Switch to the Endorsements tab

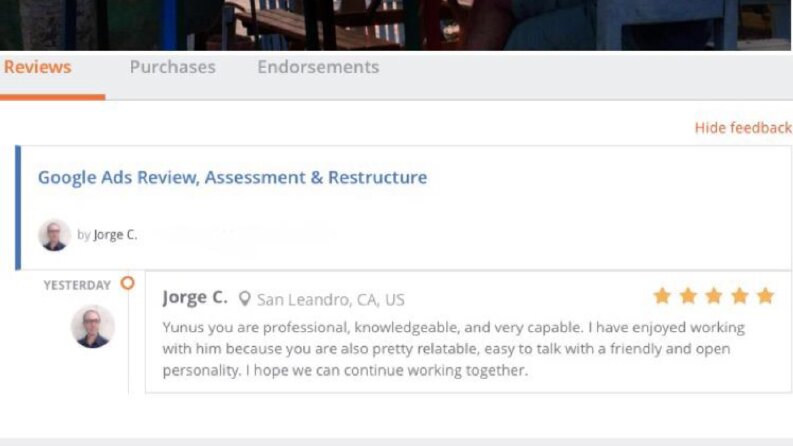(318, 67)
